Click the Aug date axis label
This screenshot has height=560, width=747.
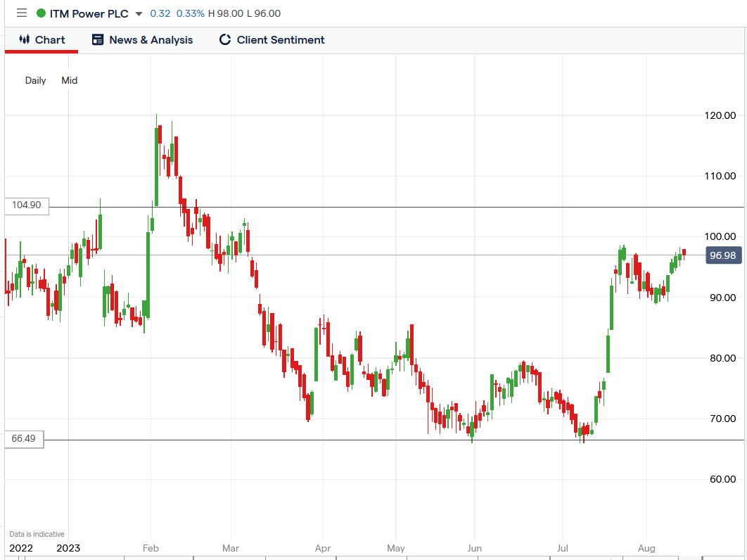(646, 548)
